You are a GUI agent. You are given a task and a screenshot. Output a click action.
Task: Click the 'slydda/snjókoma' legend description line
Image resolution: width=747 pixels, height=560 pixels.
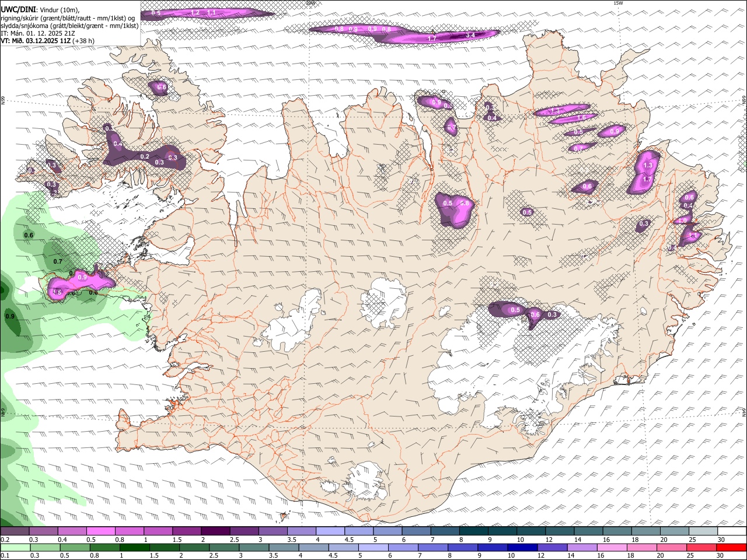[x=69, y=25]
